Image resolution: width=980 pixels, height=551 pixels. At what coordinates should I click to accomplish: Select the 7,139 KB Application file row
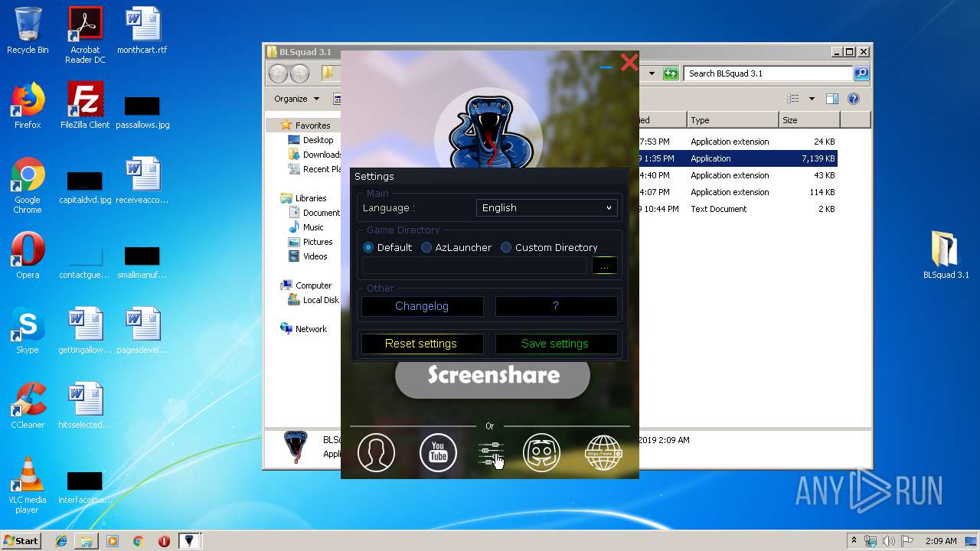[x=738, y=158]
